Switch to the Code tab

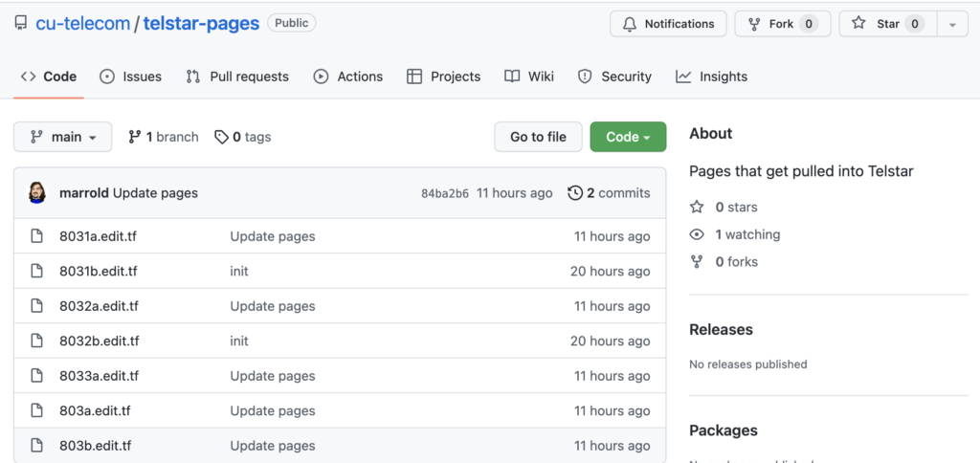pyautogui.click(x=49, y=77)
